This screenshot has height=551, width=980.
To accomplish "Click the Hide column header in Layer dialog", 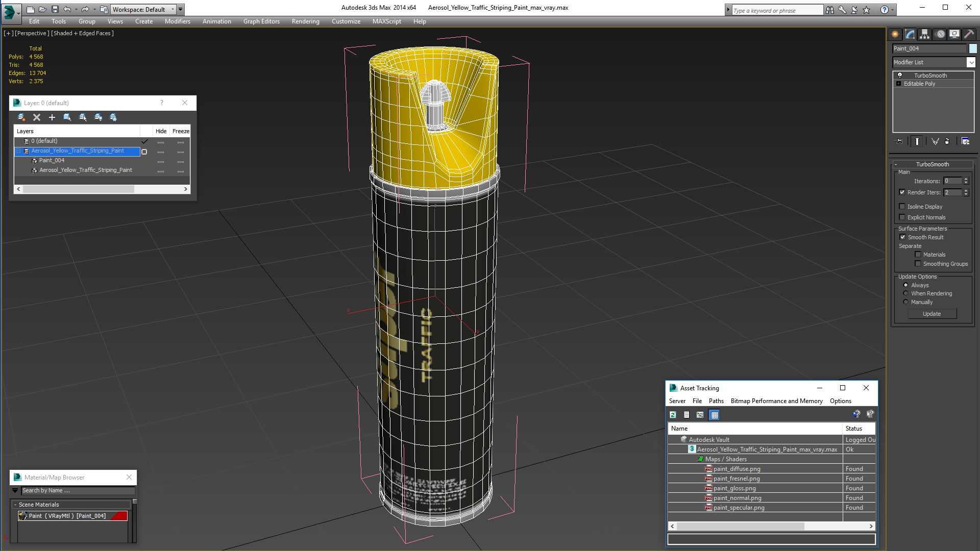I will click(x=161, y=131).
